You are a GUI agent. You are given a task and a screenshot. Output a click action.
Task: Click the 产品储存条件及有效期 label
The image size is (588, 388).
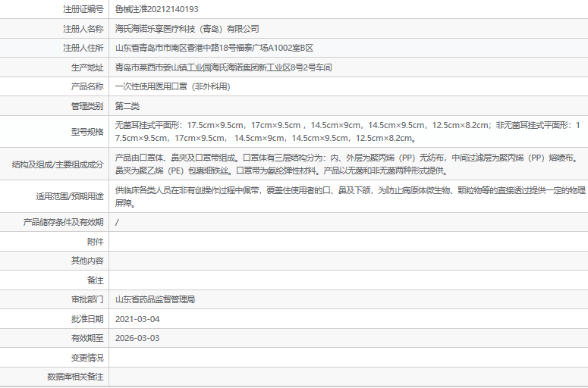(x=64, y=222)
